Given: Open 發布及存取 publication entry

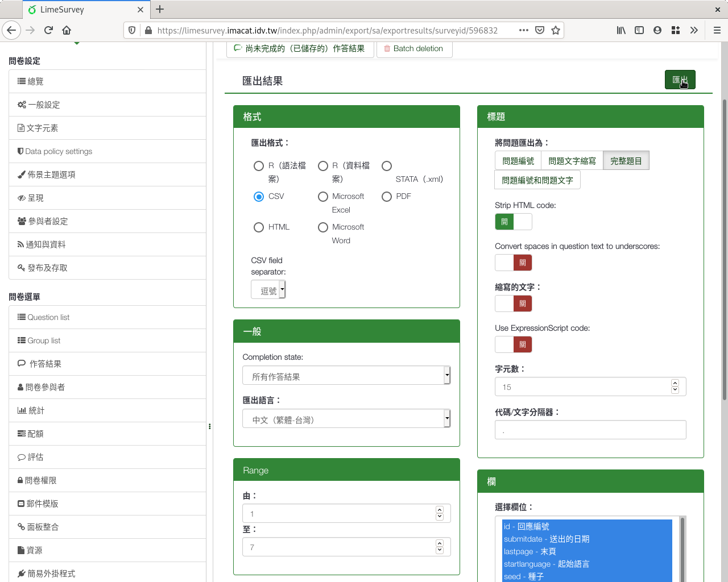Looking at the screenshot, I should tap(107, 268).
